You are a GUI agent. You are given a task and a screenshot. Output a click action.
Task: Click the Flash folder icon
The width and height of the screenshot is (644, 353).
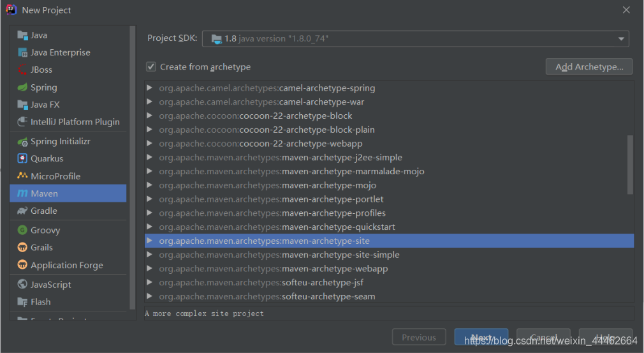(x=22, y=302)
